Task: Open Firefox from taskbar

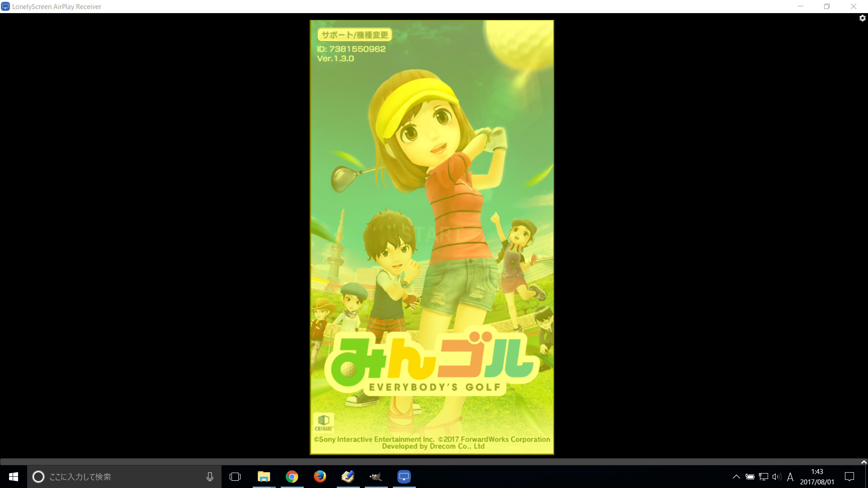Action: click(x=320, y=477)
